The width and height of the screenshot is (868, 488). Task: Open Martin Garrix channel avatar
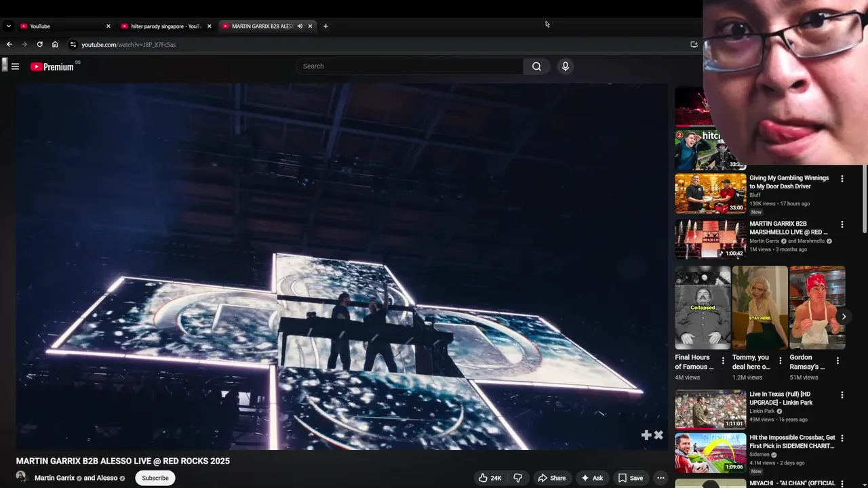tap(22, 477)
